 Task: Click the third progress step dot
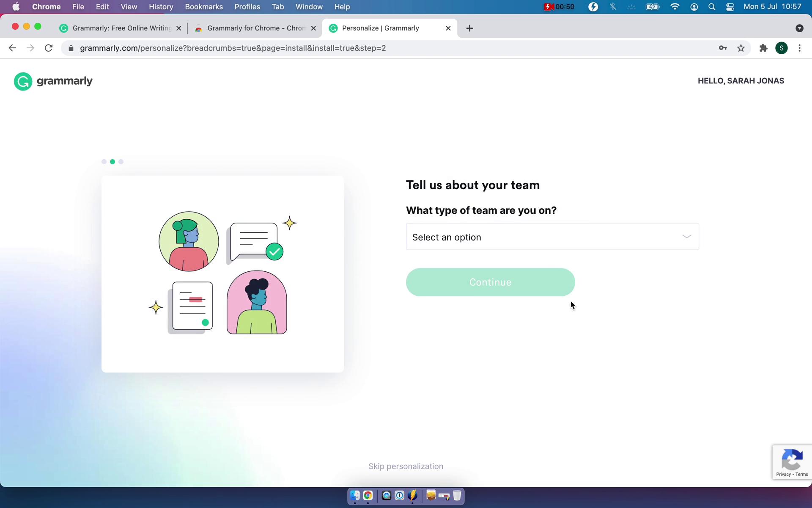(121, 162)
